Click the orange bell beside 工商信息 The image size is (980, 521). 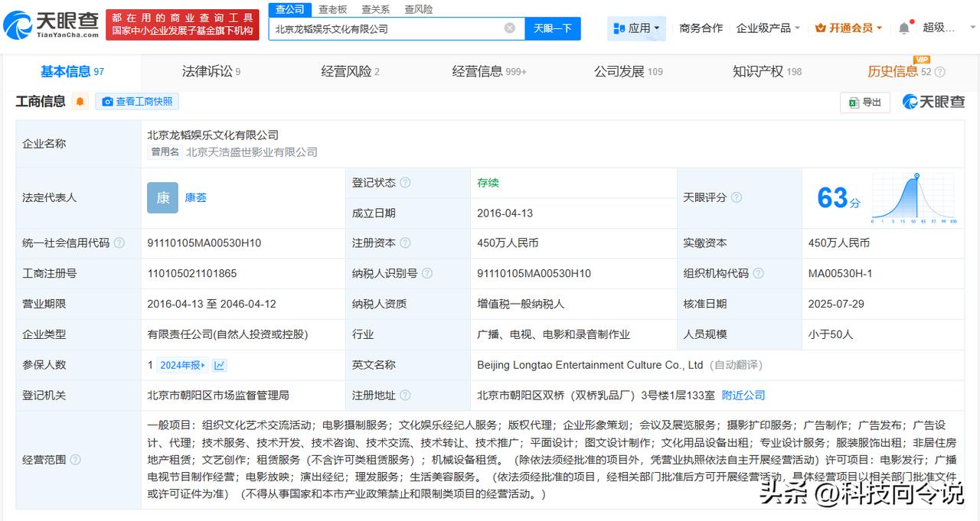[80, 102]
